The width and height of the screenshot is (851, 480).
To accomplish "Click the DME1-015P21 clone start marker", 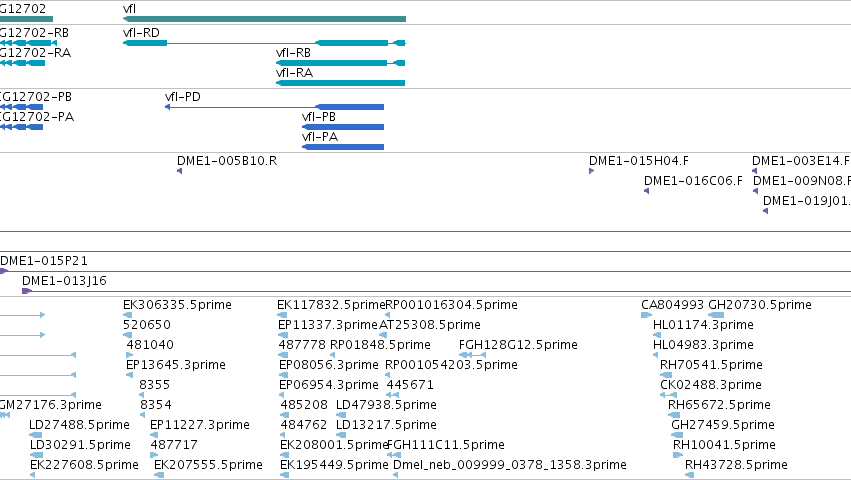I will point(4,271).
